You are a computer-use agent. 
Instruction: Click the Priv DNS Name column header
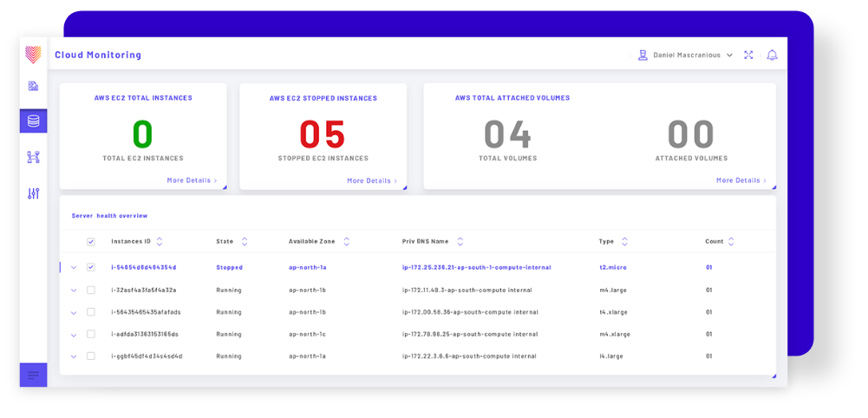click(425, 241)
